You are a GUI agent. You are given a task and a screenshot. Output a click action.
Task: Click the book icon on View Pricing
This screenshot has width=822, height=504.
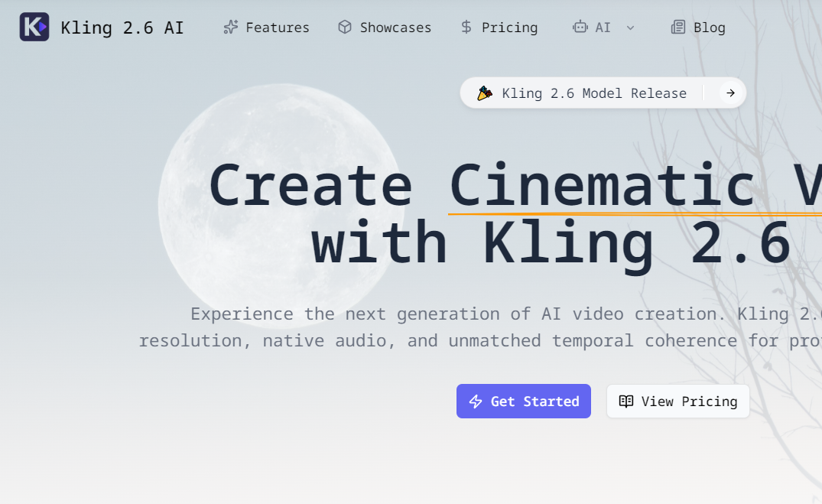627,401
